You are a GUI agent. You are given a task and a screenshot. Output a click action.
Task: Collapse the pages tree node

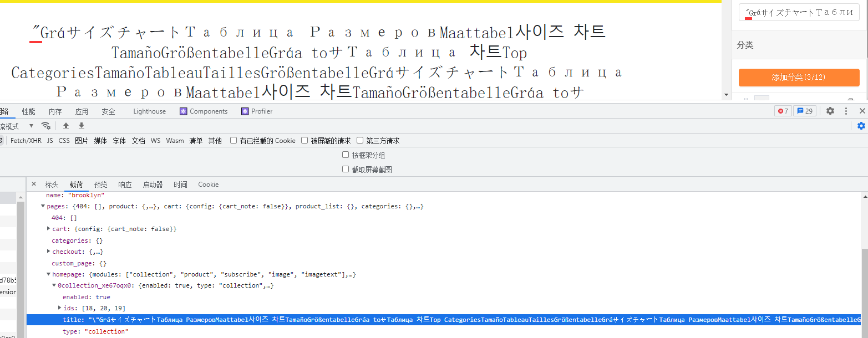[43, 206]
